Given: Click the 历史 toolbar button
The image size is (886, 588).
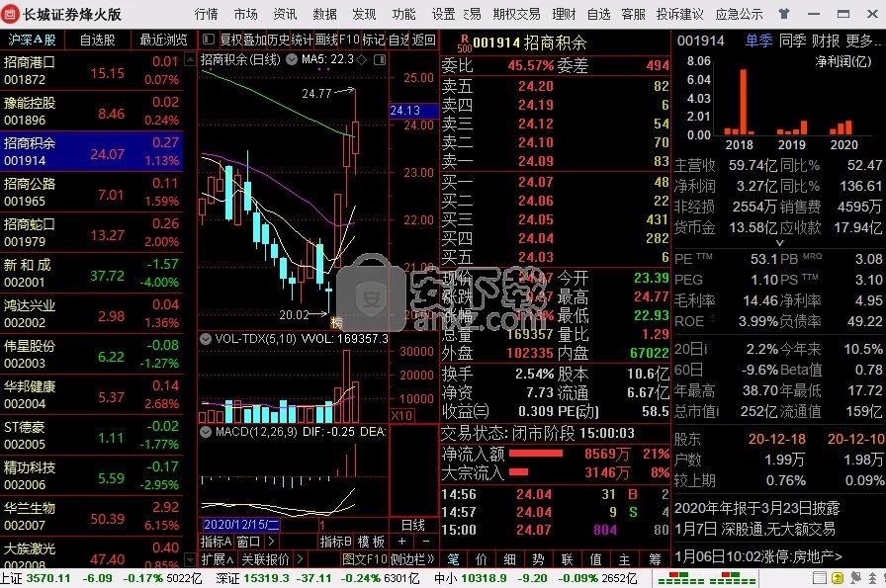Looking at the screenshot, I should coord(278,40).
